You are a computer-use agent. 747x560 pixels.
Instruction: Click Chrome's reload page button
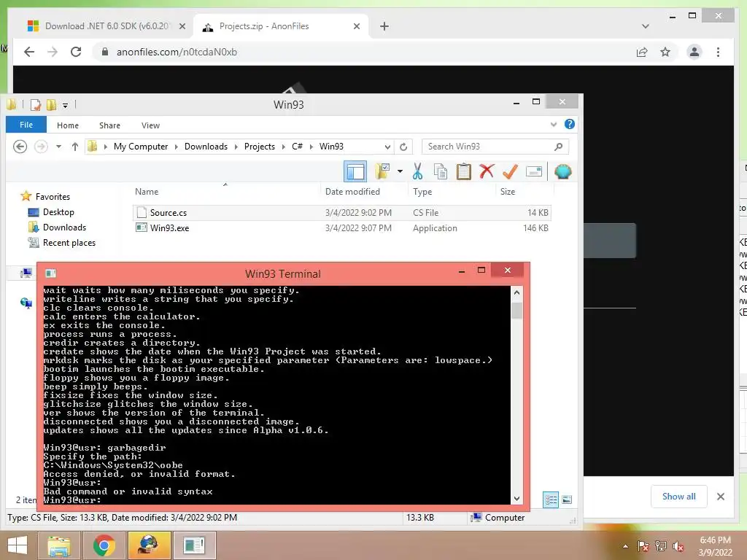(x=76, y=52)
